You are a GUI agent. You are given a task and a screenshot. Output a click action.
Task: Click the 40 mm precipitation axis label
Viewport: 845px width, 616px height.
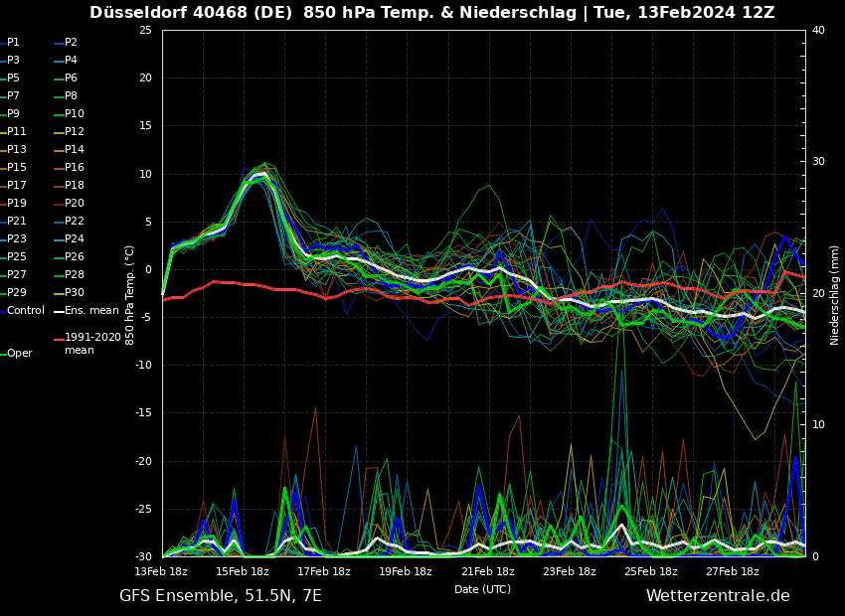[x=818, y=31]
